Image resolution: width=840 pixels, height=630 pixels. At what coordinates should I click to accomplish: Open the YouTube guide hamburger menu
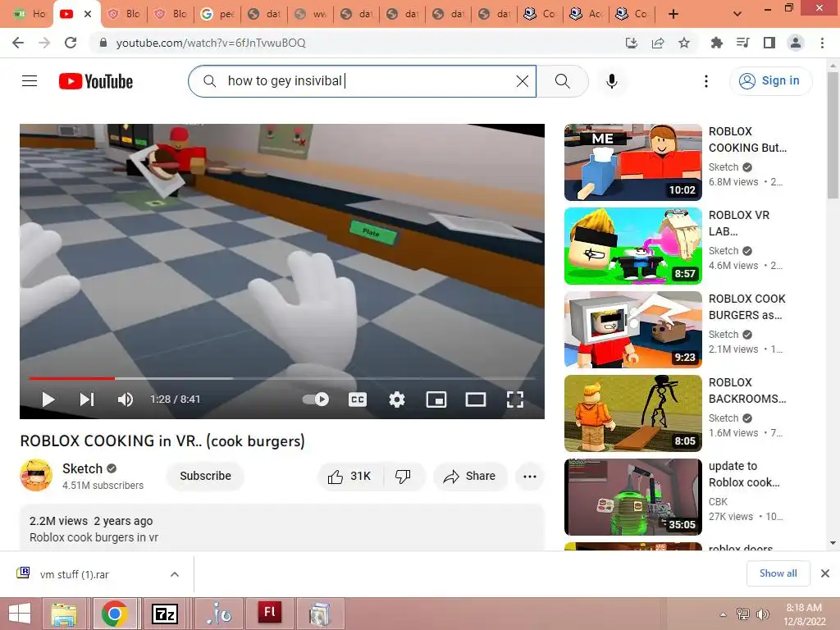[30, 81]
